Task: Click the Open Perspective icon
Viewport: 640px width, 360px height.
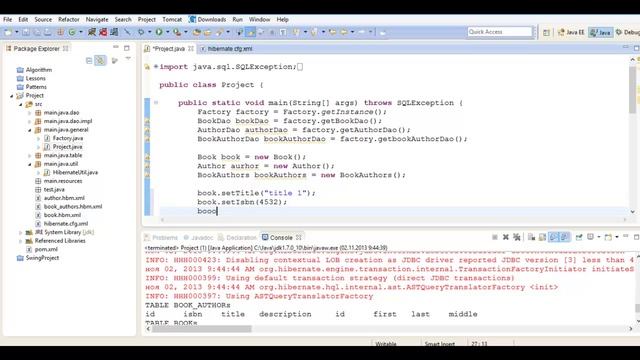Action: point(546,32)
